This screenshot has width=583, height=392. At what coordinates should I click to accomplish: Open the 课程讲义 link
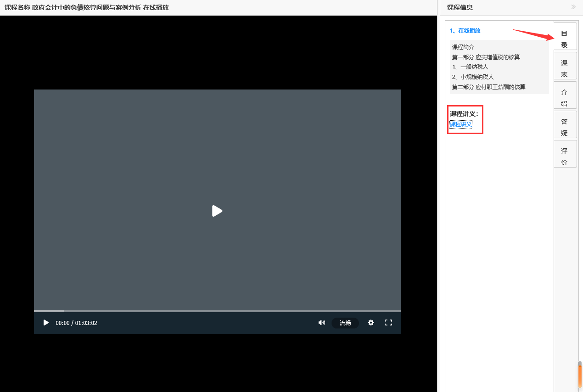(460, 124)
